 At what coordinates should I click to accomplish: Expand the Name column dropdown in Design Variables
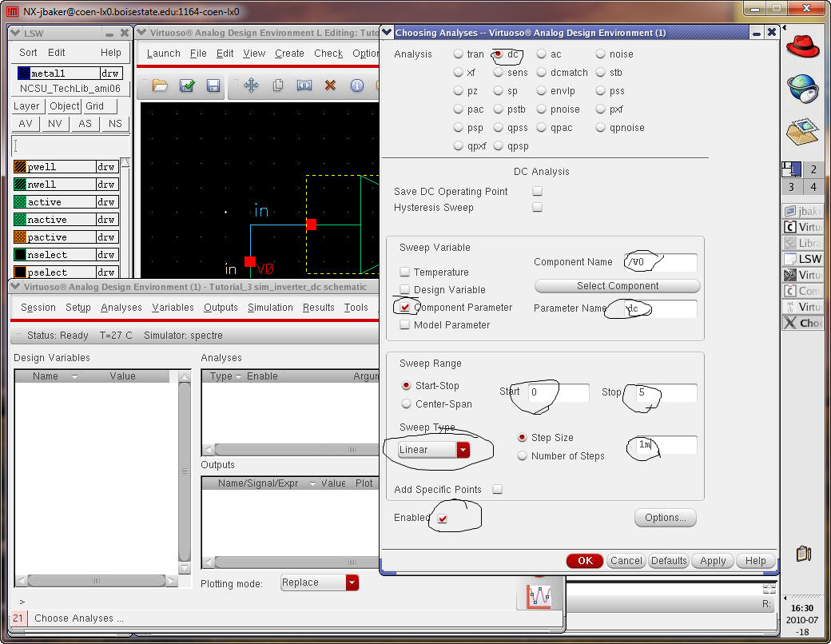(74, 376)
